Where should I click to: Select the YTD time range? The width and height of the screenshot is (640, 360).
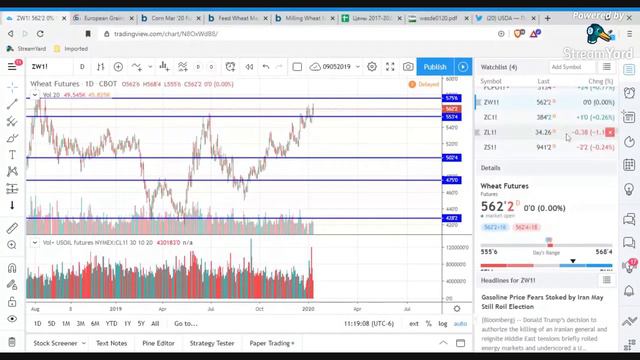pyautogui.click(x=111, y=324)
